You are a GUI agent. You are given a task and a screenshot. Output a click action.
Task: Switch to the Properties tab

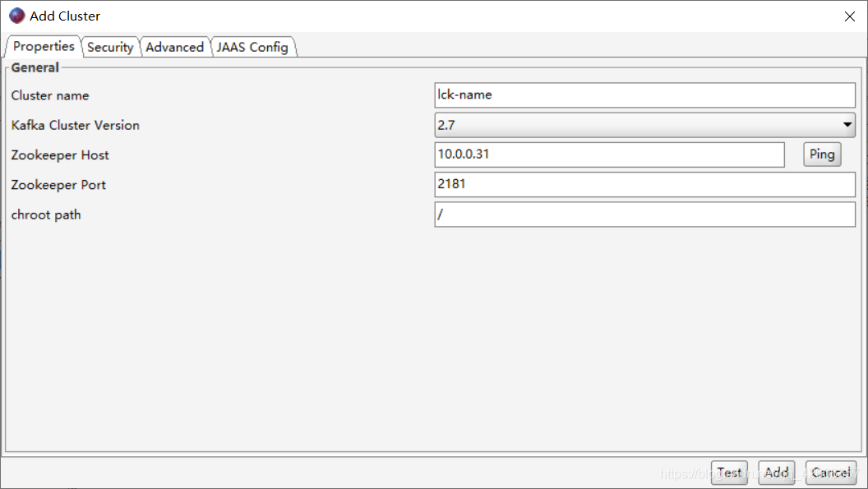44,47
